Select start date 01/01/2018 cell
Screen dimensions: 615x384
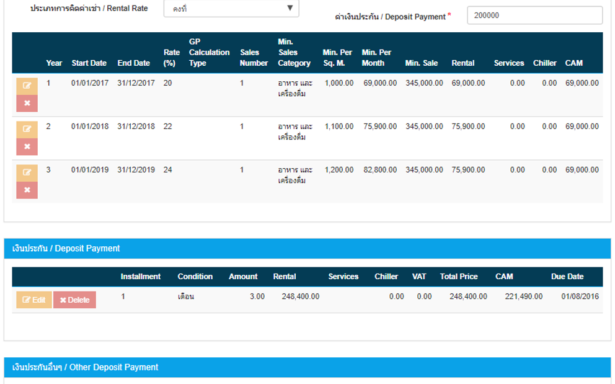(x=90, y=127)
